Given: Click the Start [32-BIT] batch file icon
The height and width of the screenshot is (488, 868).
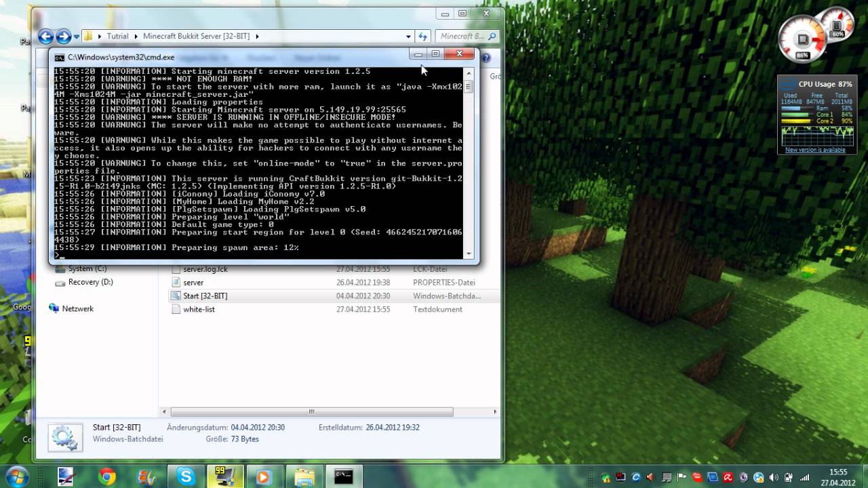Looking at the screenshot, I should pos(176,296).
